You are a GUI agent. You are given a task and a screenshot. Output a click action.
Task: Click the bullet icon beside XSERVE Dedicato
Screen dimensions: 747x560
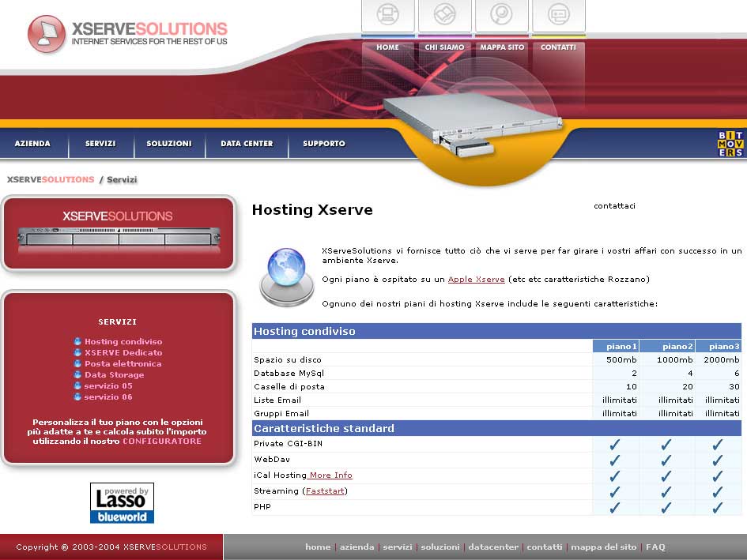(x=77, y=352)
